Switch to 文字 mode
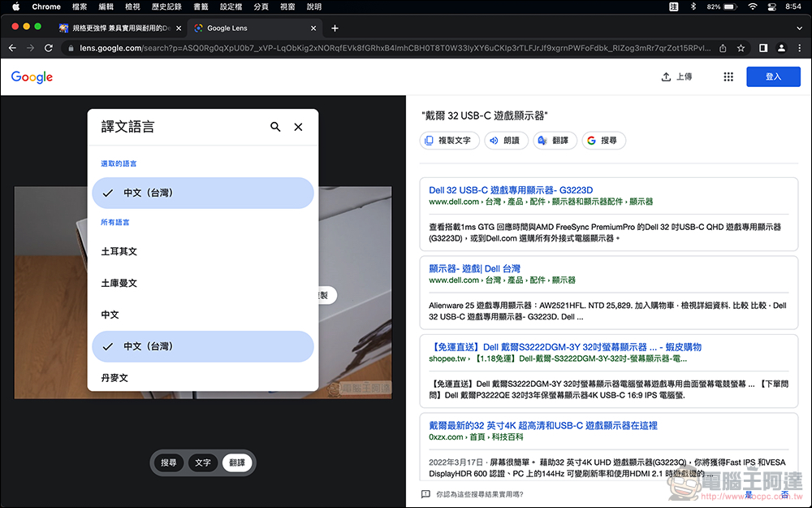 point(203,462)
